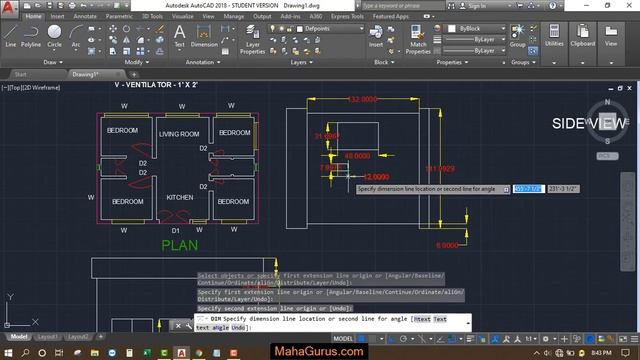Click the Dimension tool
This screenshot has width=640, height=360.
tap(204, 36)
